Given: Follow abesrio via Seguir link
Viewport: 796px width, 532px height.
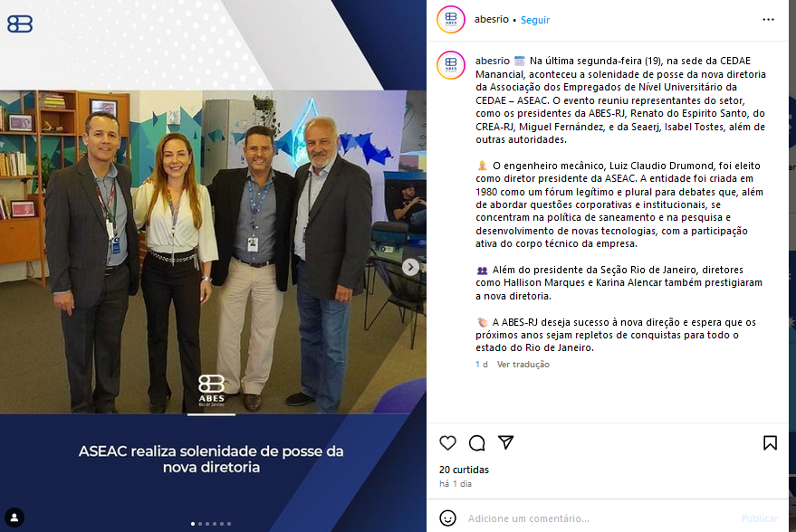Looking at the screenshot, I should pos(535,20).
